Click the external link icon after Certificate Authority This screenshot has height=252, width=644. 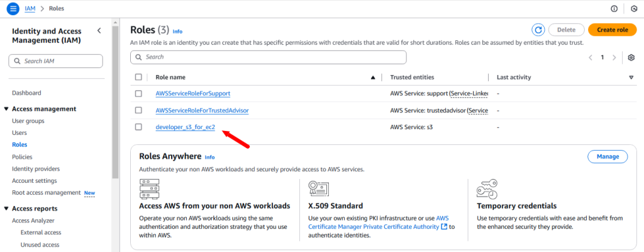(443, 227)
